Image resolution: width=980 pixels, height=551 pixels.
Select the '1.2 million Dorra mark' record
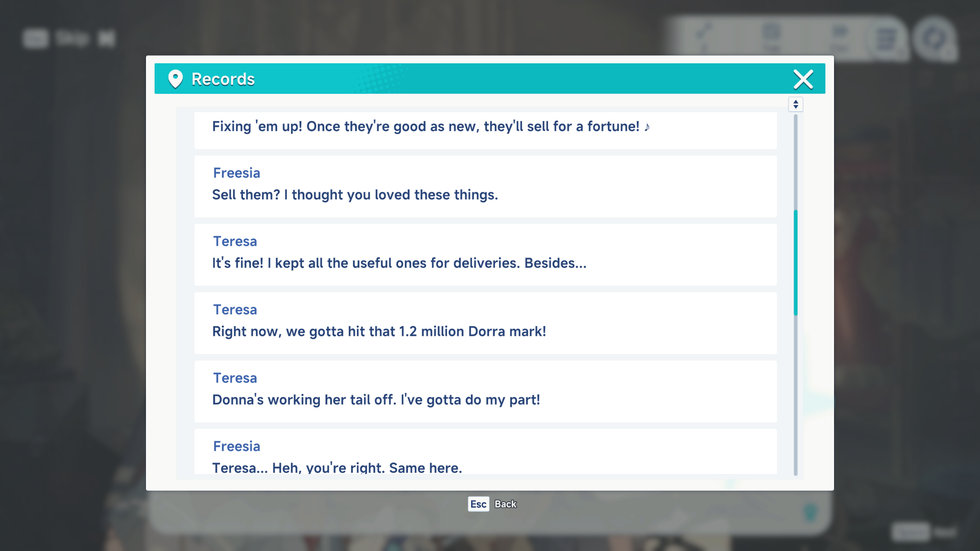485,323
